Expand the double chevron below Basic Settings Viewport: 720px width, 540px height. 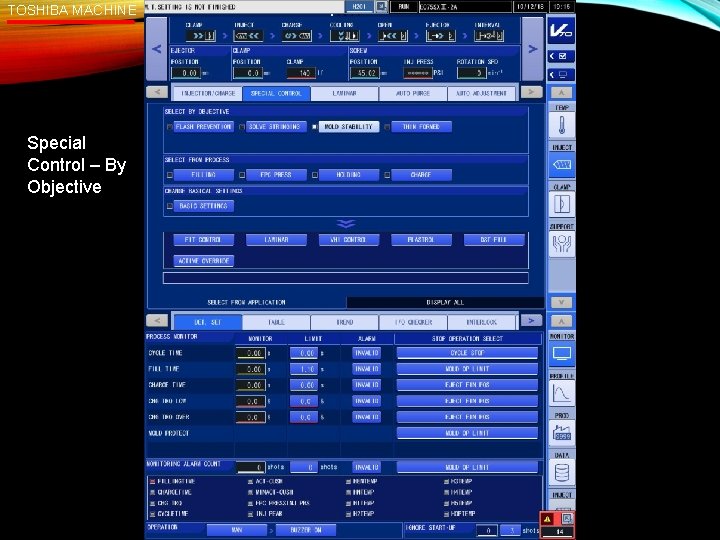click(345, 224)
